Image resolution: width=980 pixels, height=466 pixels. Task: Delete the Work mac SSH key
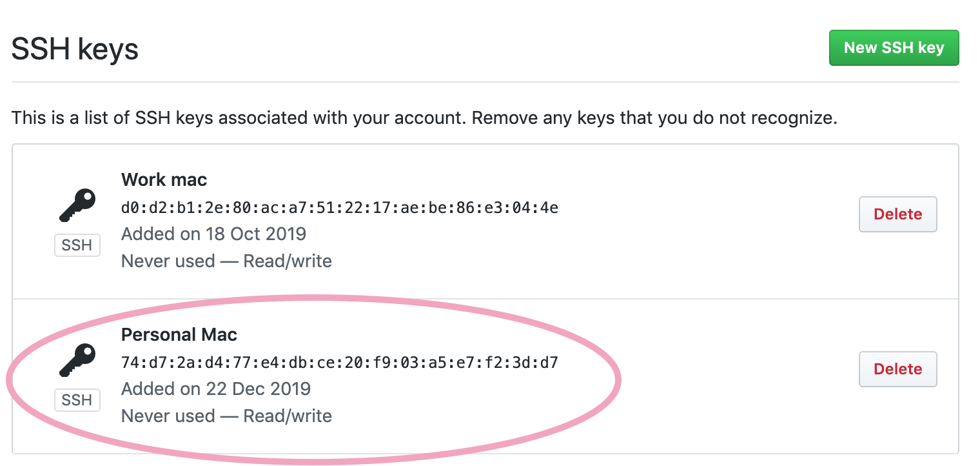[897, 214]
